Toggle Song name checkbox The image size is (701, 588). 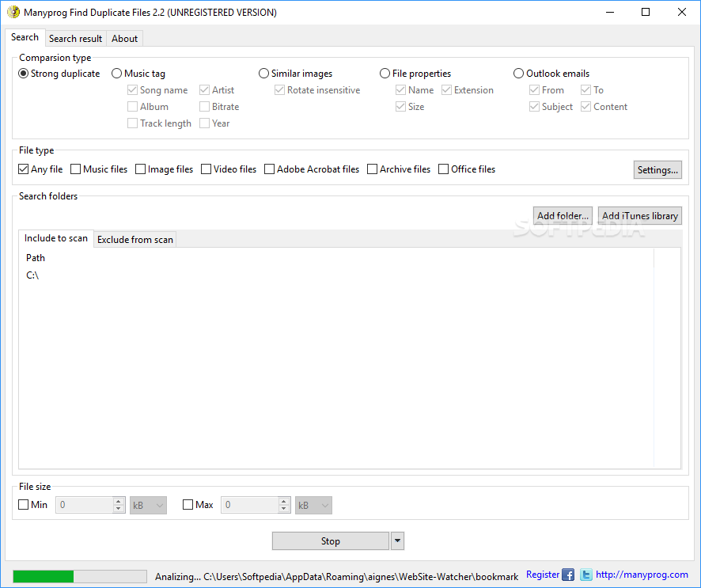[157, 90]
